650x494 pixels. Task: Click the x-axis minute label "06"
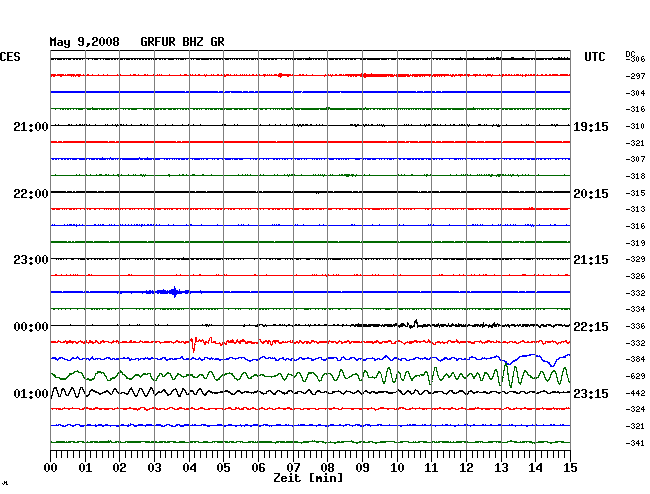click(258, 468)
